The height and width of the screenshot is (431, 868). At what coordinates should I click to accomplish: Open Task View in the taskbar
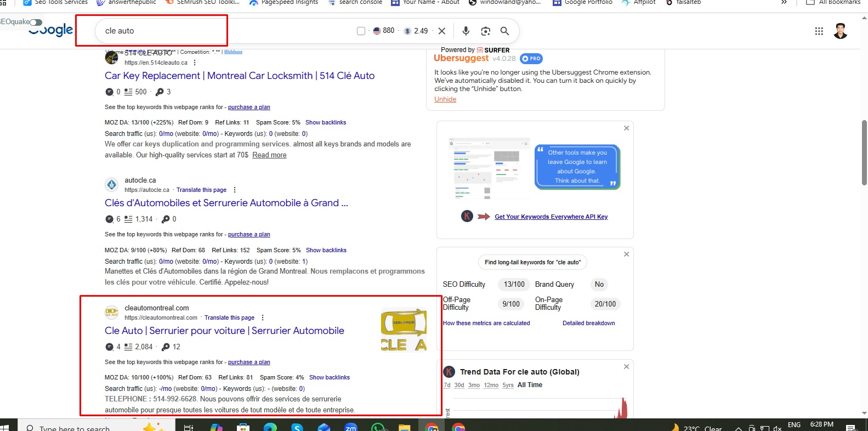click(188, 427)
